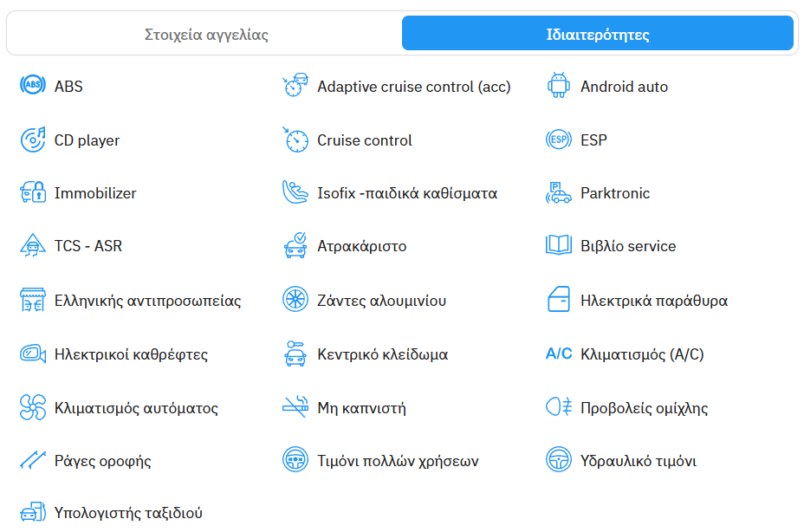804x532 pixels.
Task: Click the Isofix child seat icon
Action: (295, 193)
